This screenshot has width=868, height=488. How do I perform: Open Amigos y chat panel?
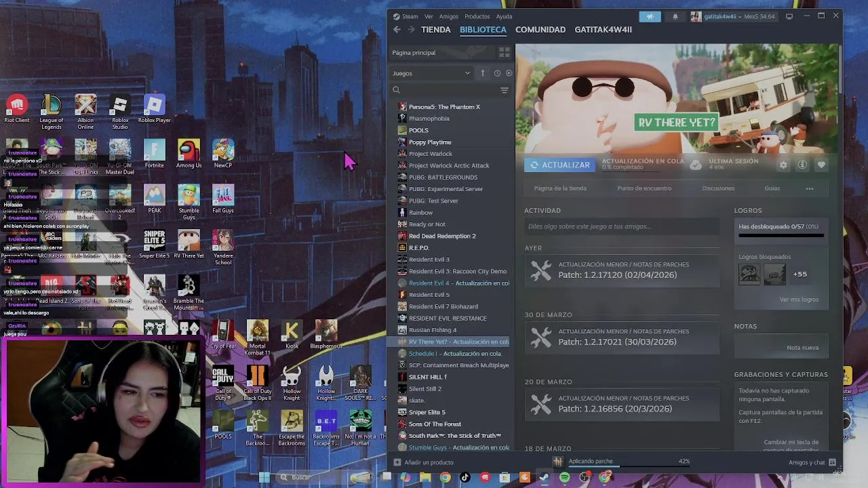pos(812,462)
